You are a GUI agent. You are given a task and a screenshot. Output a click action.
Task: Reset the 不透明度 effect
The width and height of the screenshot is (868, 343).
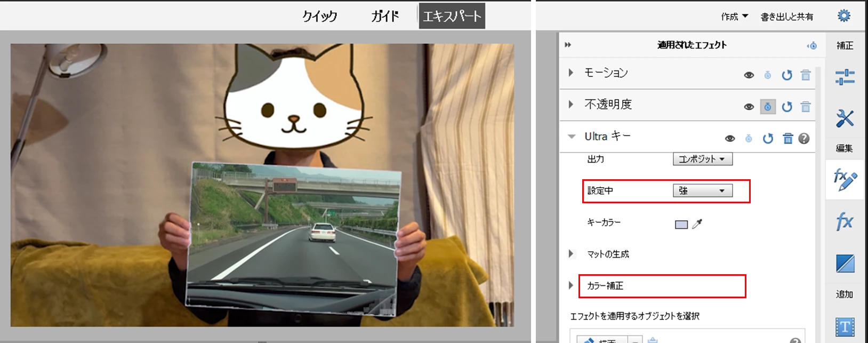tap(786, 107)
